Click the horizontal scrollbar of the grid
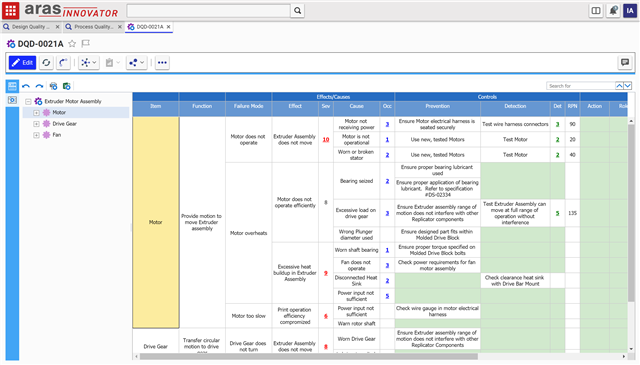 pyautogui.click(x=309, y=356)
